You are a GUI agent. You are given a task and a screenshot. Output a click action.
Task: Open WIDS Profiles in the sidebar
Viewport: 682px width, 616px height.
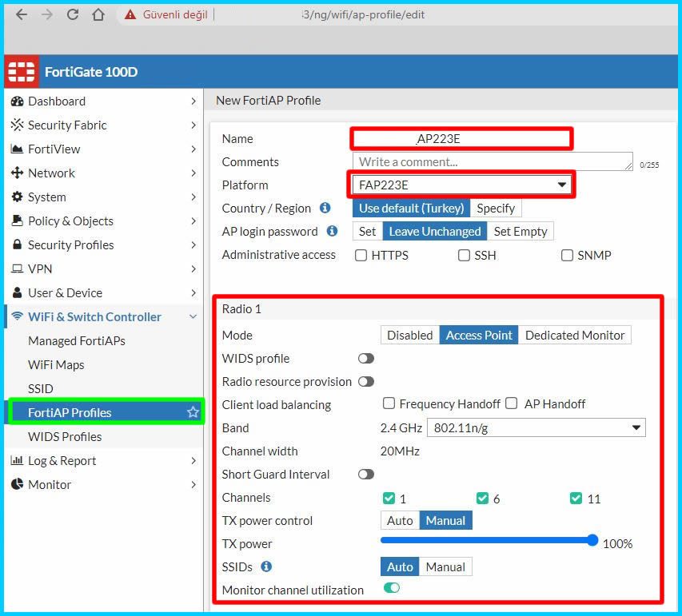[x=65, y=436]
